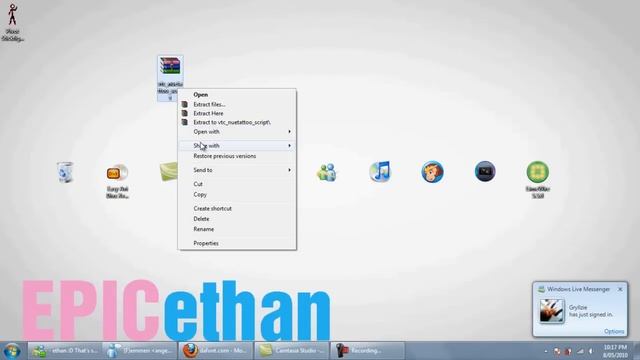
Task: Switch to the ethan Messenger conversation taskbar button
Action: (64, 351)
